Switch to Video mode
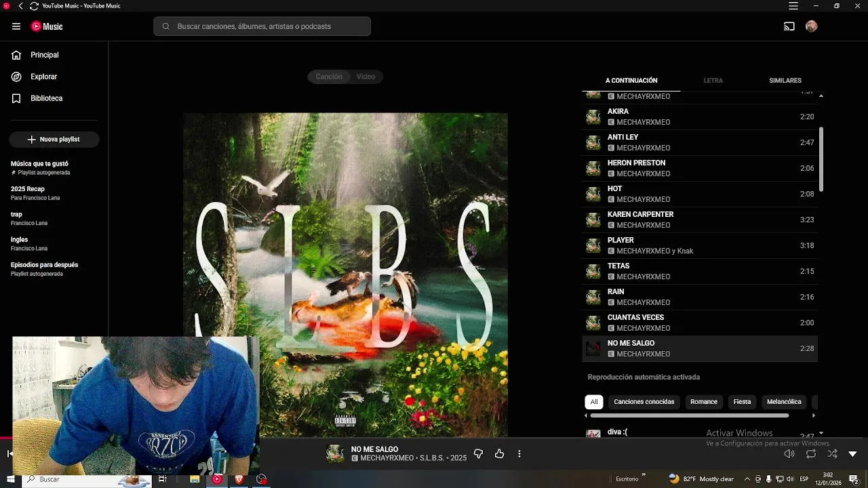 366,77
